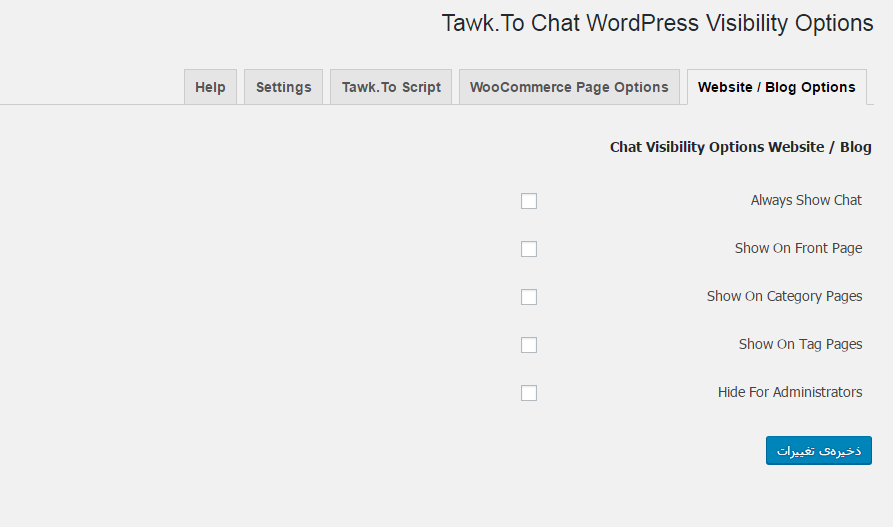Switch to the Settings tab

click(x=283, y=87)
